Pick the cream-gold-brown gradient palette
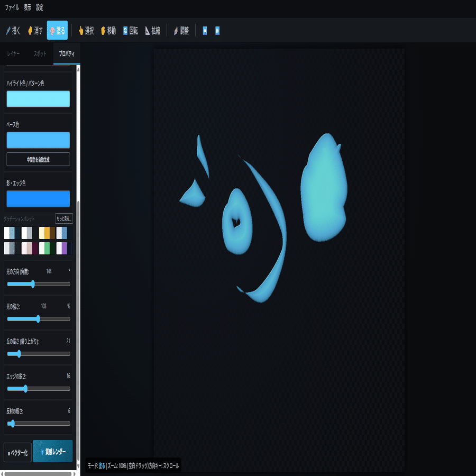Screen dimensions: 476x476 pos(47,233)
